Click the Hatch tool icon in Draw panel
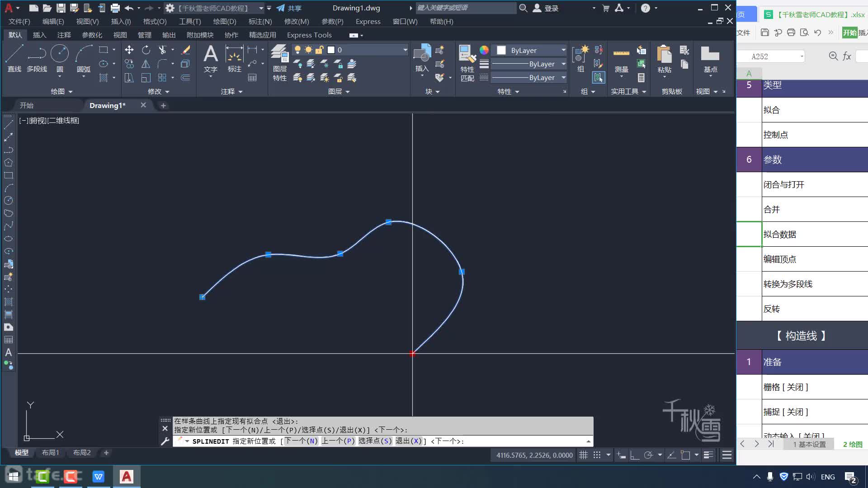This screenshot has width=868, height=488. pyautogui.click(x=104, y=78)
